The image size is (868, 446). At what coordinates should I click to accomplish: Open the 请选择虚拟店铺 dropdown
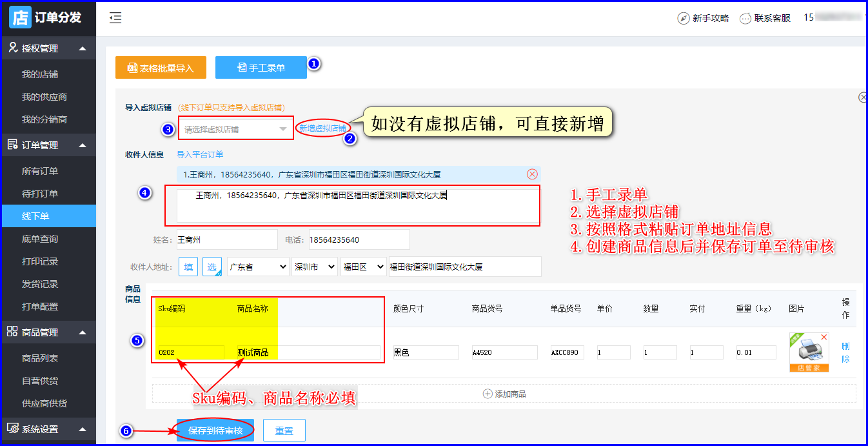pos(235,129)
